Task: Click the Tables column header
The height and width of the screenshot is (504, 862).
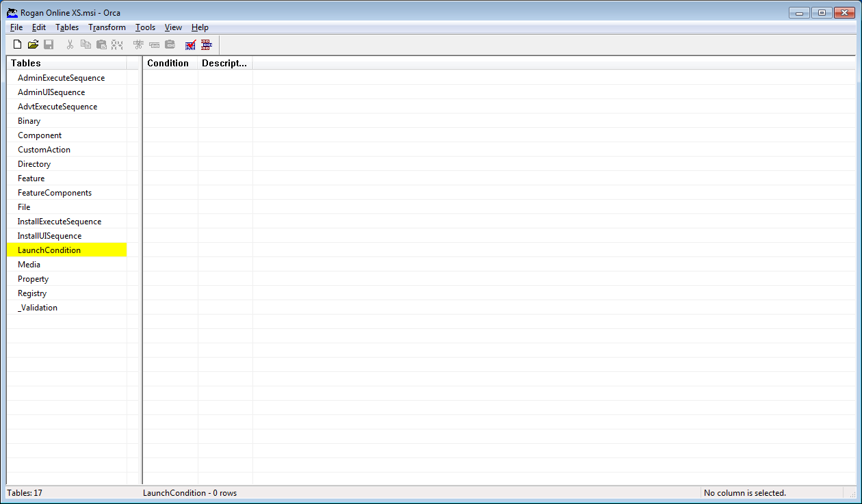Action: point(67,63)
